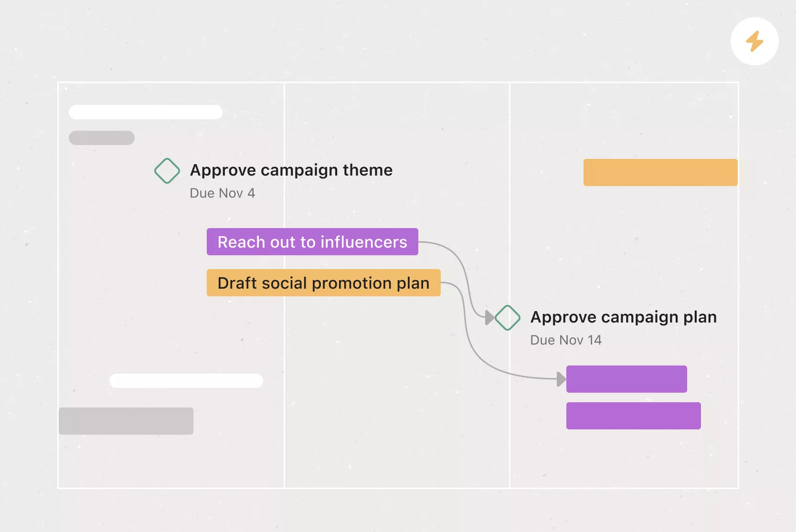The image size is (796, 532).
Task: Select the Approve campaign theme milestone diamond
Action: 167,171
